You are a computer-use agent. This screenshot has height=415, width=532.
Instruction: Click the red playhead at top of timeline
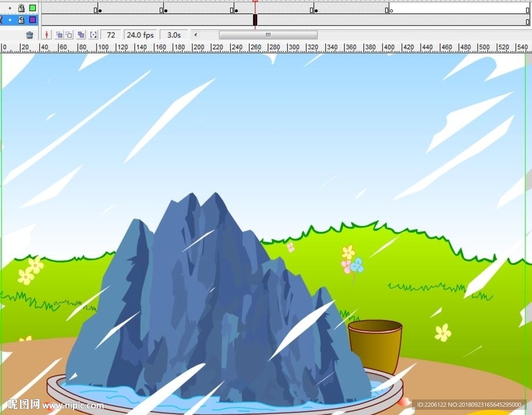pos(255,1)
